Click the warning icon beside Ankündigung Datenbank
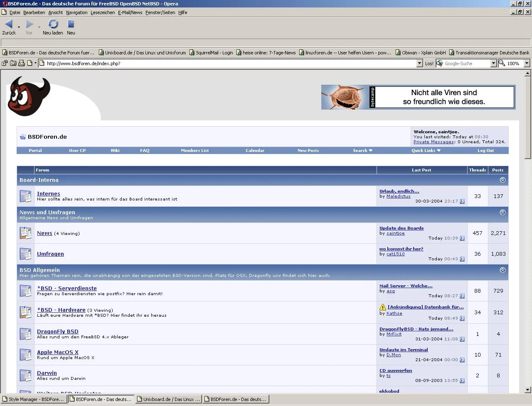Image resolution: width=532 pixels, height=406 pixels. pyautogui.click(x=383, y=307)
